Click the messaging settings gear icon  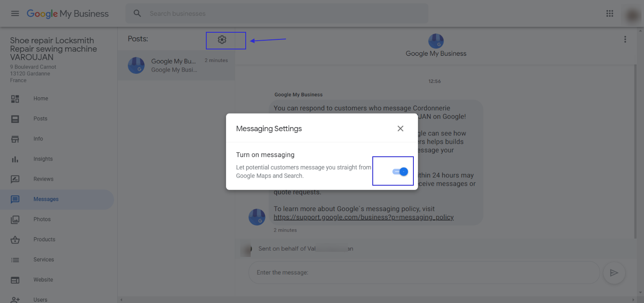click(222, 40)
